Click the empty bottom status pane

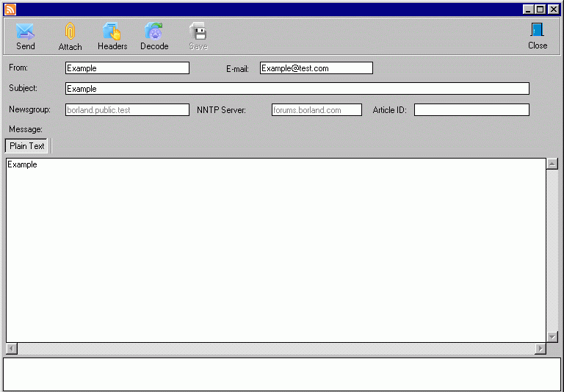click(282, 374)
